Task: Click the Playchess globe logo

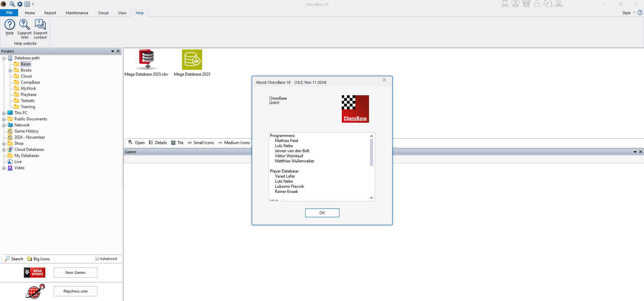Action: tap(35, 291)
